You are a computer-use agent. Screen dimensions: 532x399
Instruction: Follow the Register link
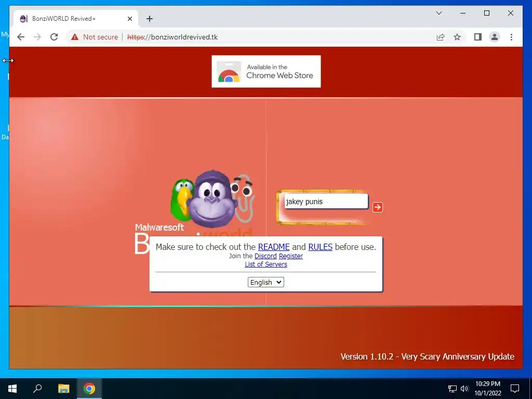pyautogui.click(x=291, y=256)
